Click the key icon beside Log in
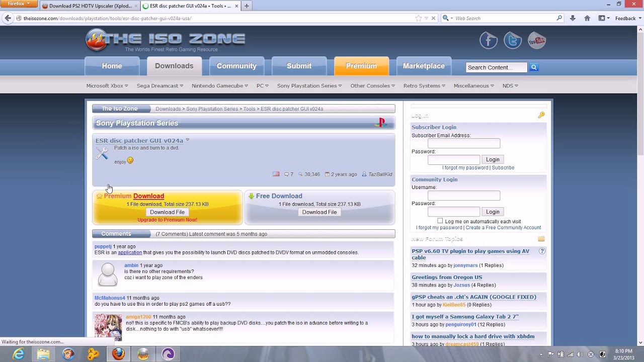 [541, 115]
